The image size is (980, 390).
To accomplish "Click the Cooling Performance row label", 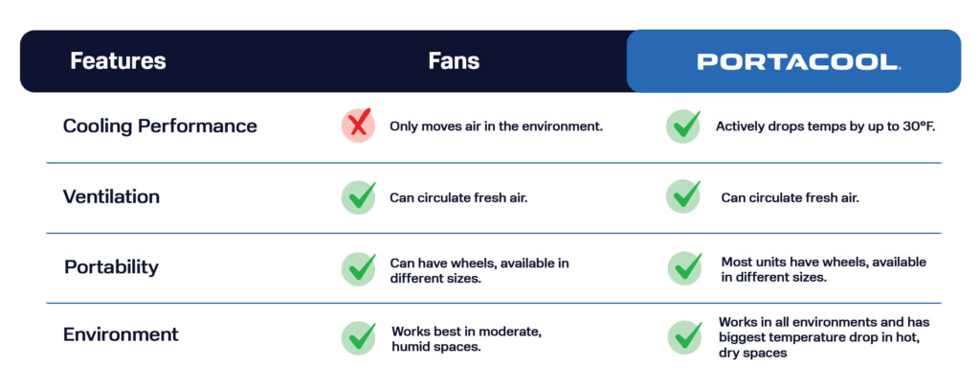I will (x=160, y=126).
